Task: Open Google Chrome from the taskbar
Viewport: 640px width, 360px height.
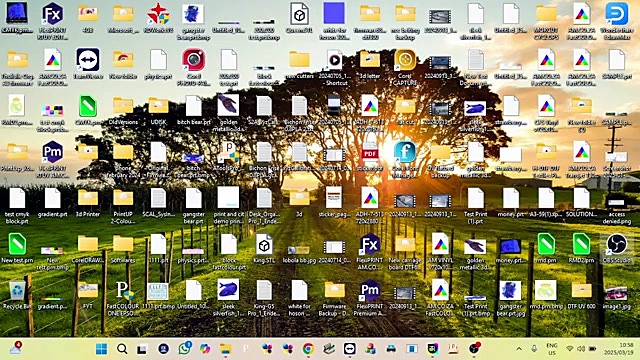Action: click(x=308, y=349)
